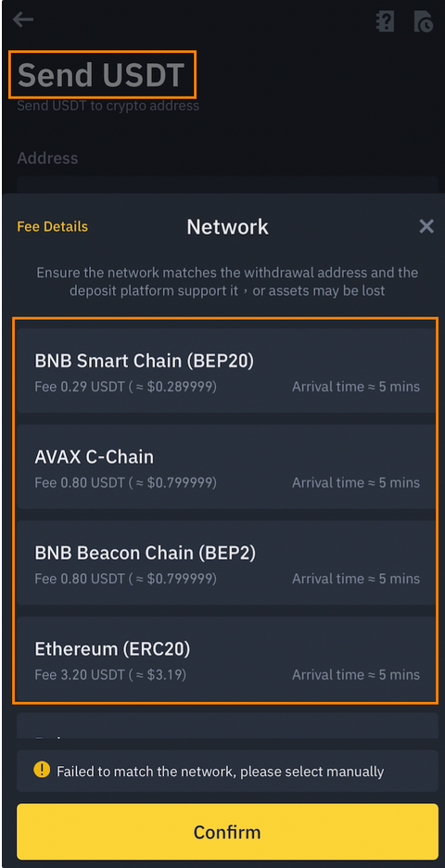Click the yellow warning exclamation icon

[x=42, y=770]
